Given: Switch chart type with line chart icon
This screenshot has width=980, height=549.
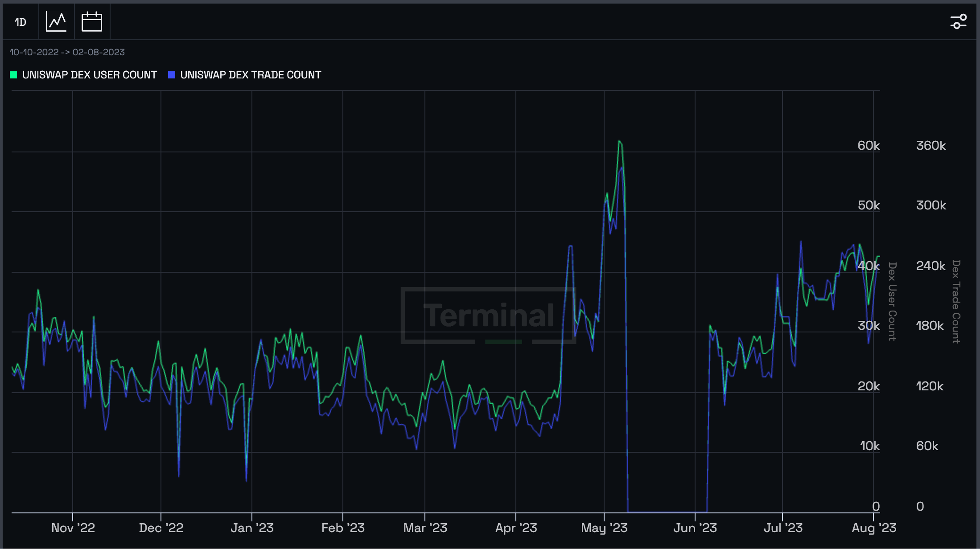Looking at the screenshot, I should click(x=56, y=22).
